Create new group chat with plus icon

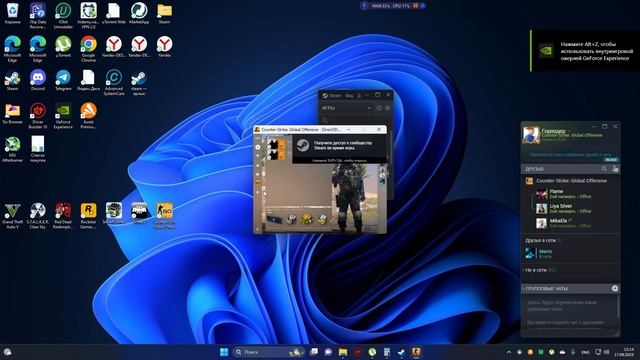click(x=615, y=288)
